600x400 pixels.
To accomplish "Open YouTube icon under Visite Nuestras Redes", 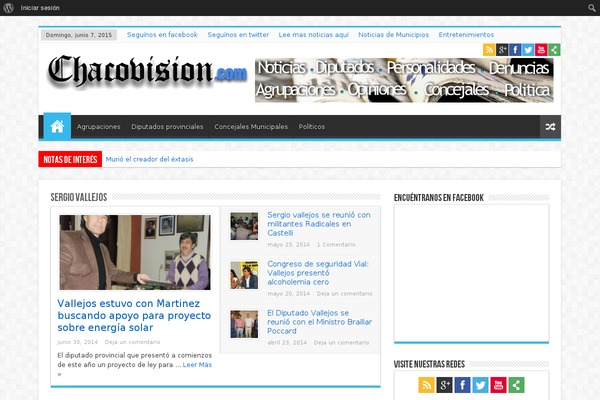I will (x=498, y=385).
